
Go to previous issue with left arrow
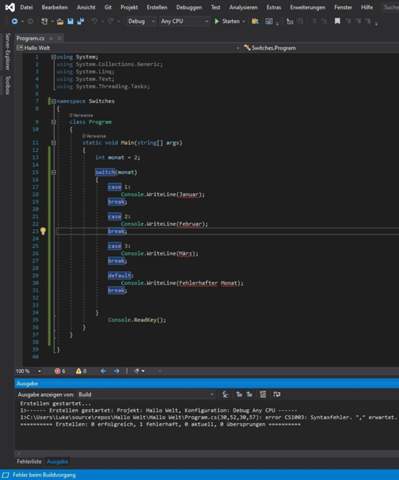[x=103, y=371]
